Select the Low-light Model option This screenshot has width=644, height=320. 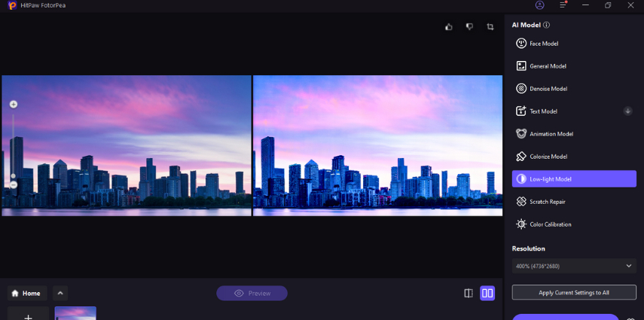[x=574, y=179]
